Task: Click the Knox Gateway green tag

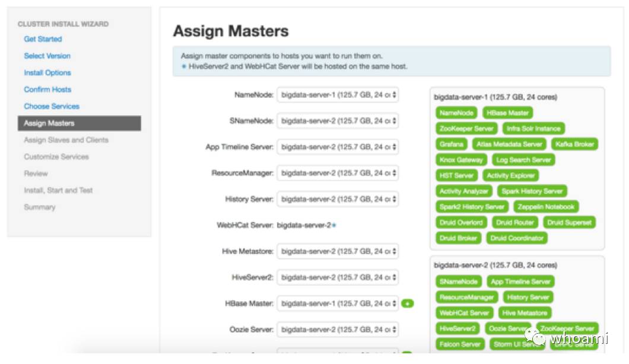Action: 461,160
